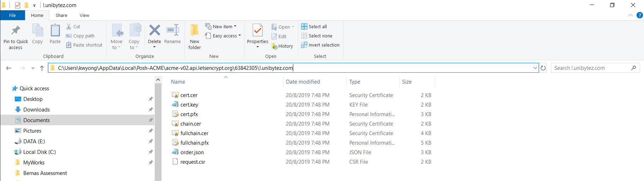This screenshot has width=644, height=181.
Task: Open Local Disk (C:)
Action: [39, 152]
